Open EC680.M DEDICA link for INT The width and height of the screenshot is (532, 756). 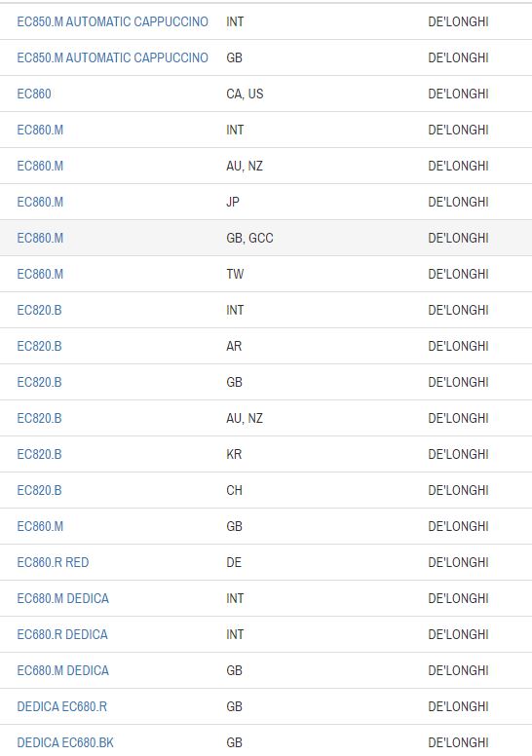63,598
